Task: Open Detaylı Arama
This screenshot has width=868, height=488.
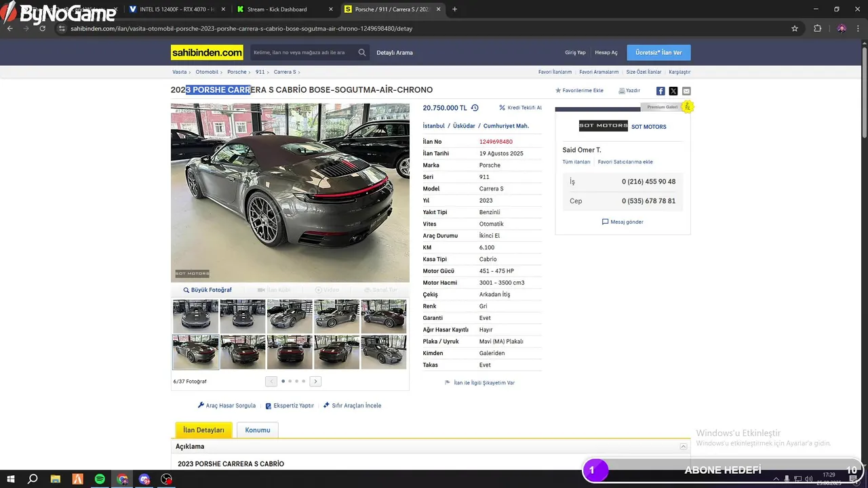Action: 395,52
